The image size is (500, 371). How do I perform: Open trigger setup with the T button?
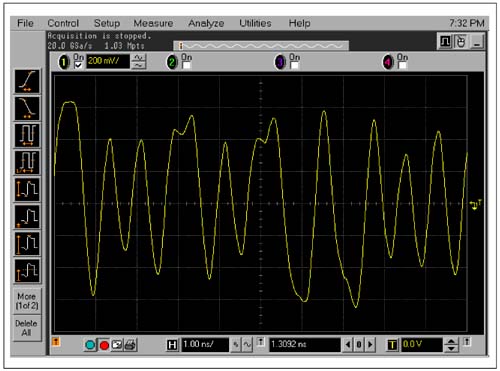point(392,345)
